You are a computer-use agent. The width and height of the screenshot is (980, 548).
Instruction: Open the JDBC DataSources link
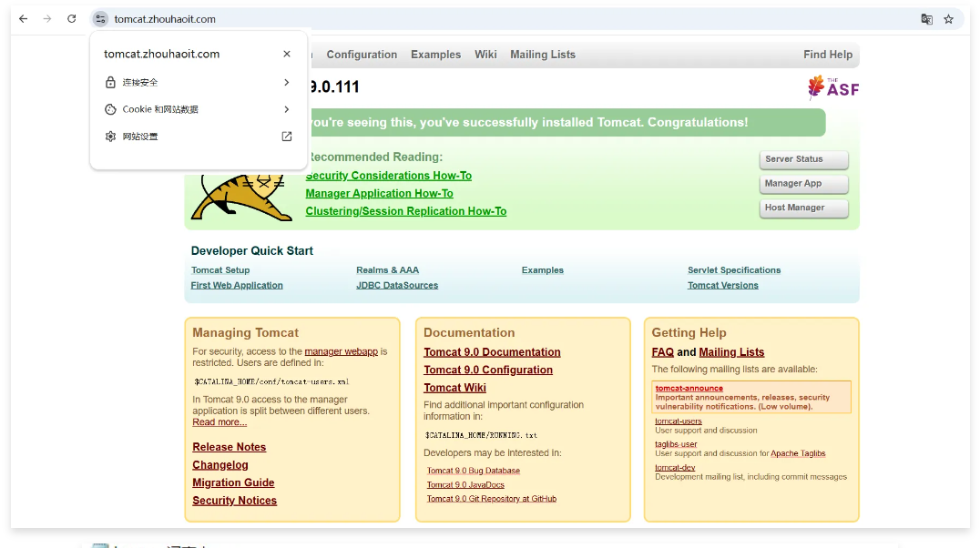(397, 286)
